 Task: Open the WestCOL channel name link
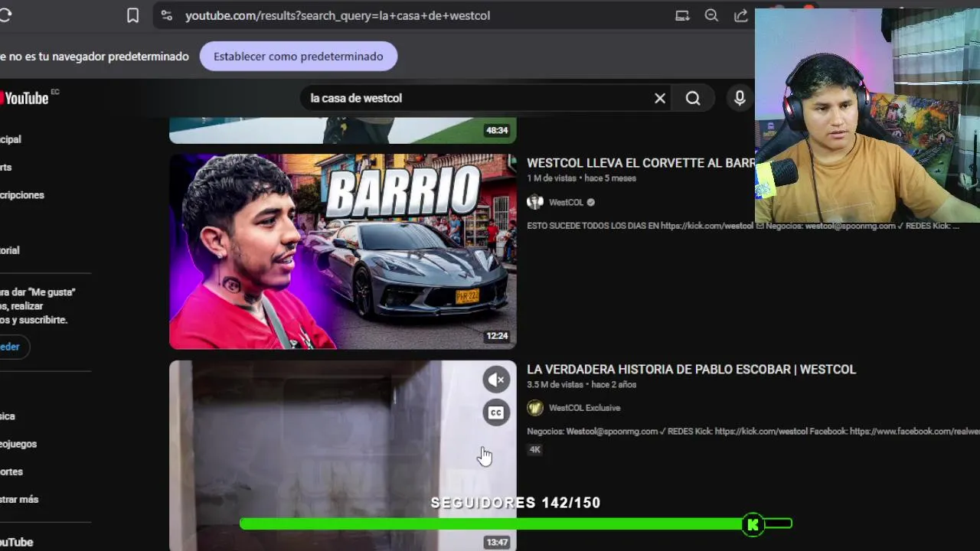click(566, 203)
